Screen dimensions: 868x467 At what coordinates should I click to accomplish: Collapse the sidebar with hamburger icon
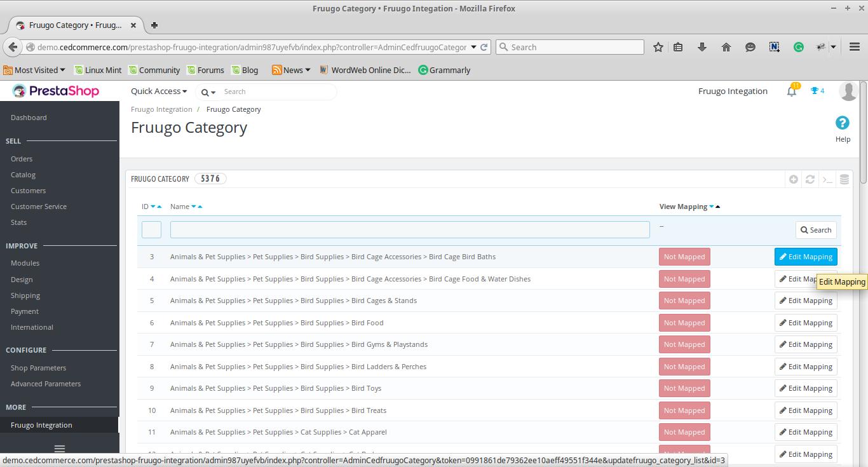click(x=60, y=449)
